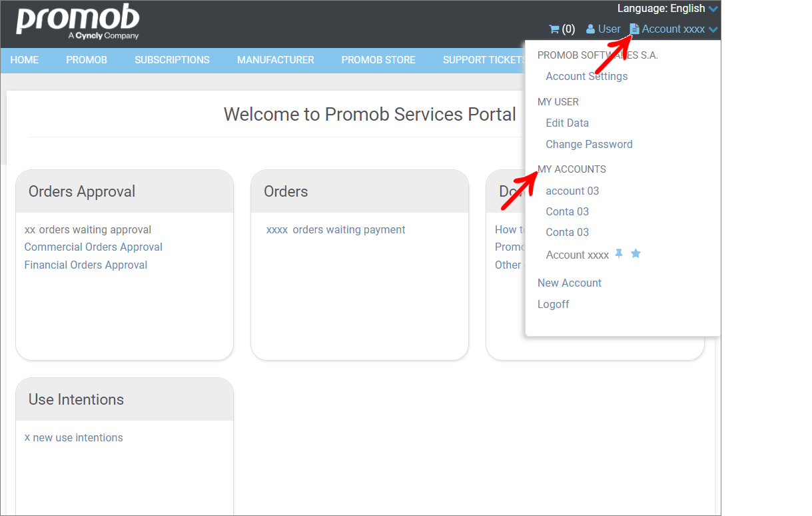Open x new use intentions link

[74, 437]
